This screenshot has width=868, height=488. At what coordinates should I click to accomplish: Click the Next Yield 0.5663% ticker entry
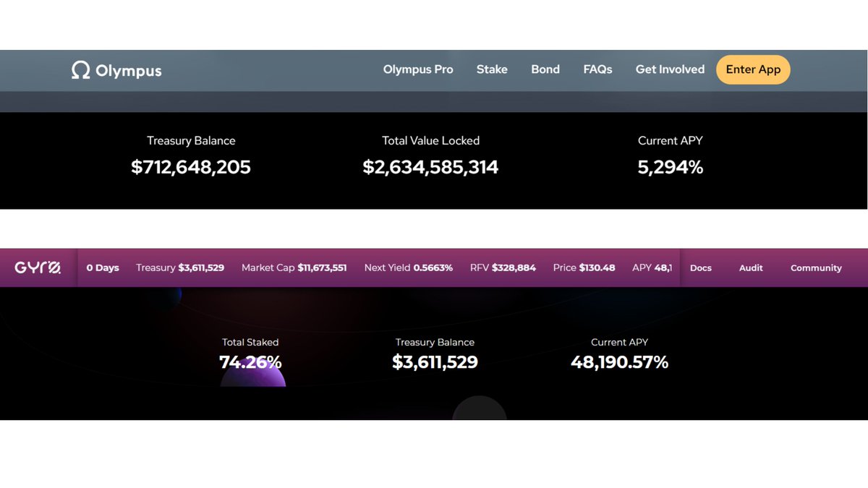point(409,267)
